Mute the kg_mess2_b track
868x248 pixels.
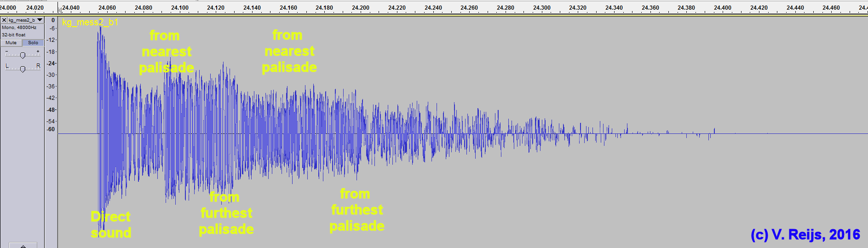point(11,42)
